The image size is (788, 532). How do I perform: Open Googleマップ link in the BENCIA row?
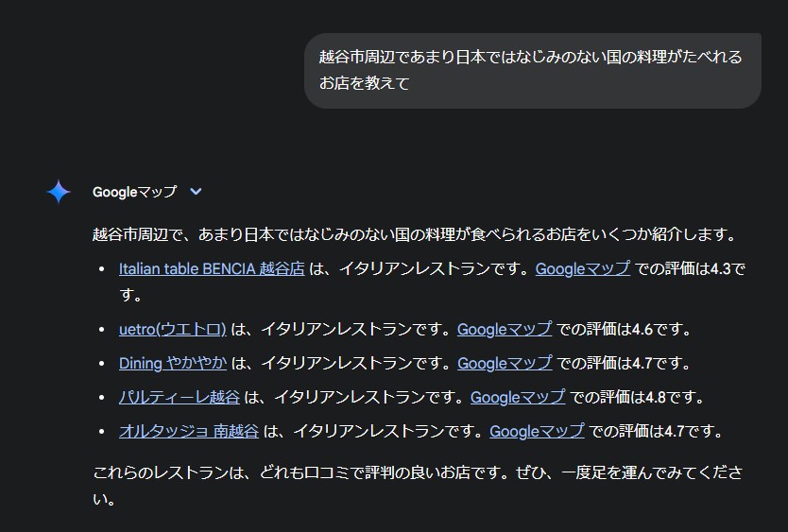582,268
